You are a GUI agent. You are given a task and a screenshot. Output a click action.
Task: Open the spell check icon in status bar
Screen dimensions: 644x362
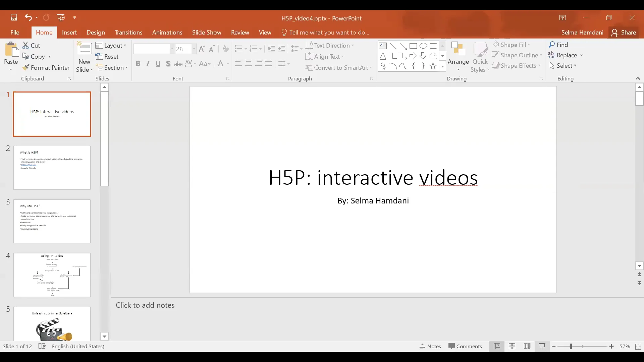point(42,346)
